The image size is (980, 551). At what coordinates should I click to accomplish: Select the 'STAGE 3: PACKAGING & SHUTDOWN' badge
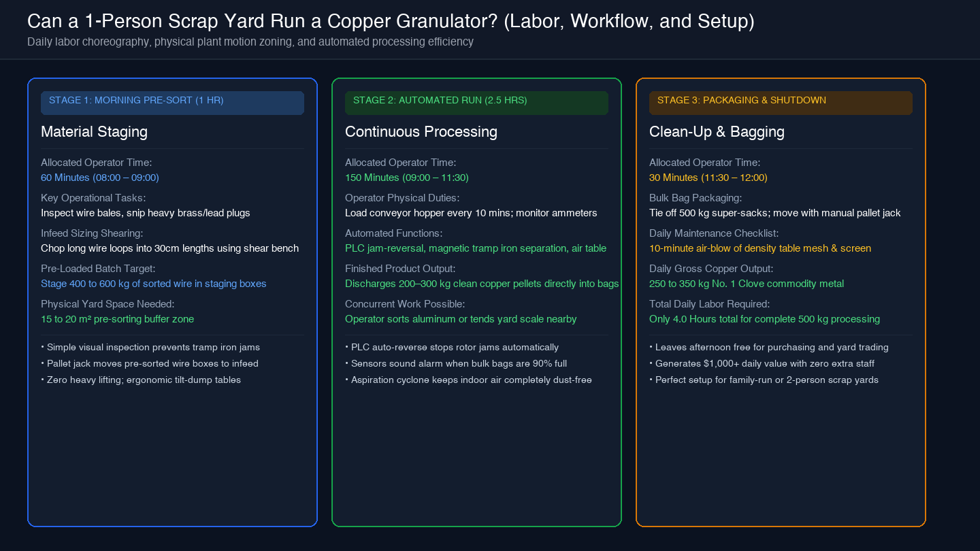pos(781,103)
